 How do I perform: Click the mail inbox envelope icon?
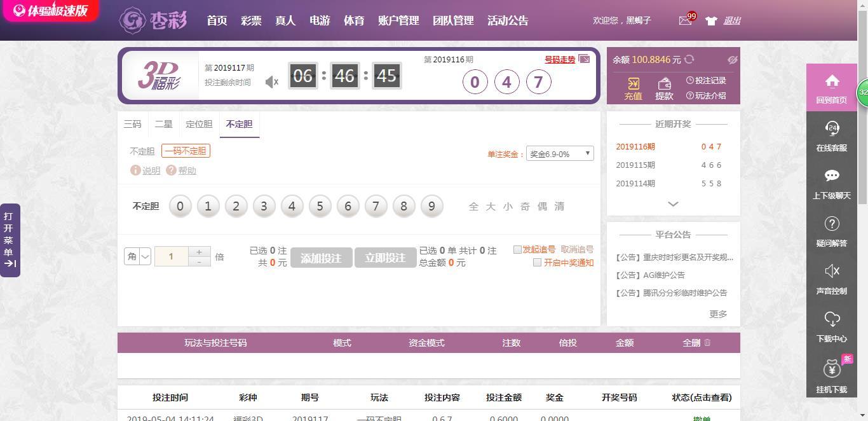click(685, 21)
